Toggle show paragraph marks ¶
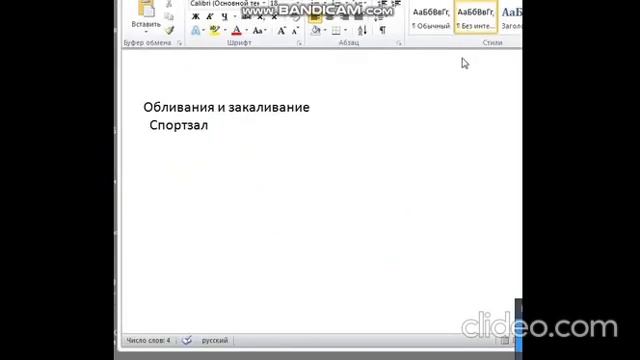 point(382,30)
